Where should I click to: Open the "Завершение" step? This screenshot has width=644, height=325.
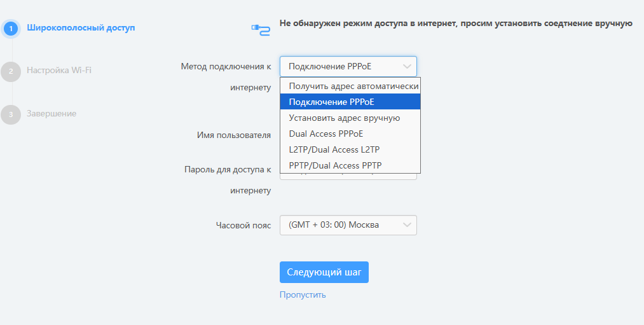coord(51,114)
